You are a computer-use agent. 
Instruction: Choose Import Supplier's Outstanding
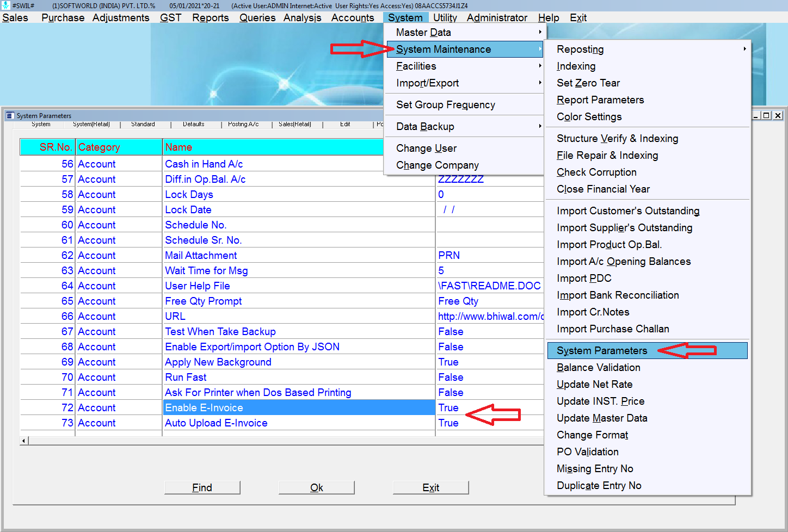click(x=648, y=227)
